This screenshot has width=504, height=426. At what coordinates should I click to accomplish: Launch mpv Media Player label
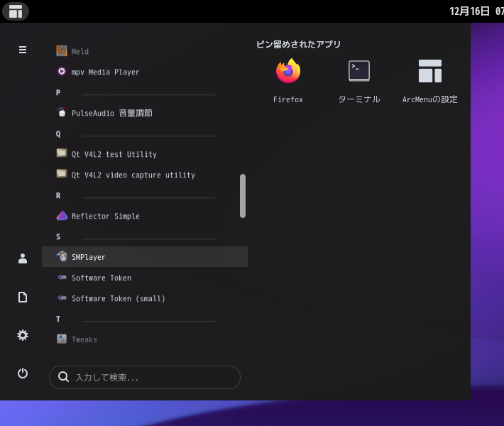click(x=106, y=72)
